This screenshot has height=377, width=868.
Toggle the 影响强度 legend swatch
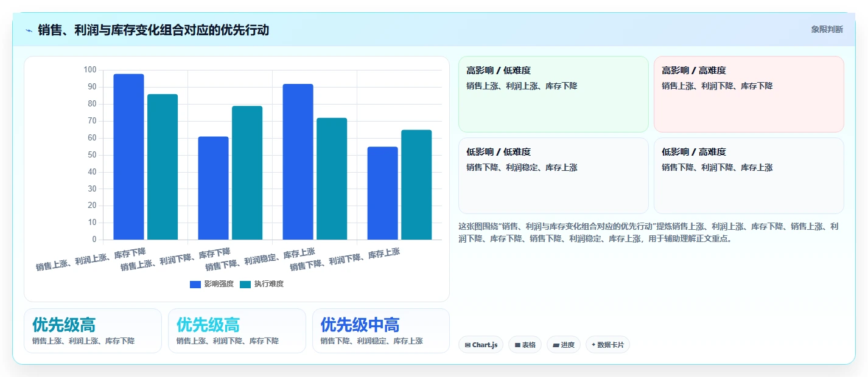pyautogui.click(x=195, y=284)
